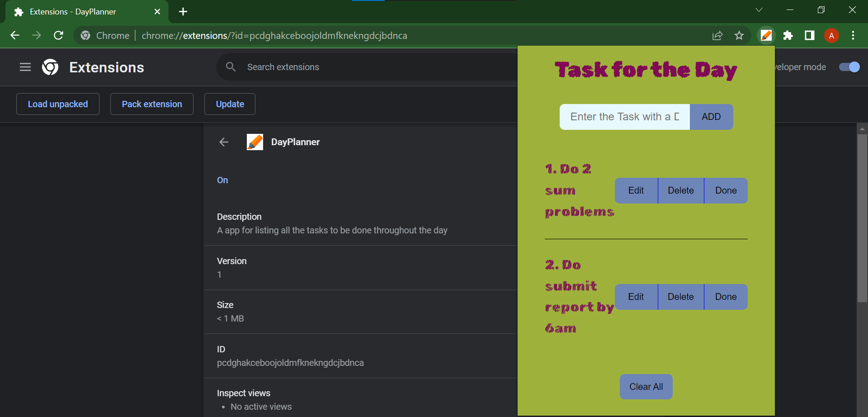Open the side panel icon
This screenshot has height=417, width=868.
(x=810, y=36)
